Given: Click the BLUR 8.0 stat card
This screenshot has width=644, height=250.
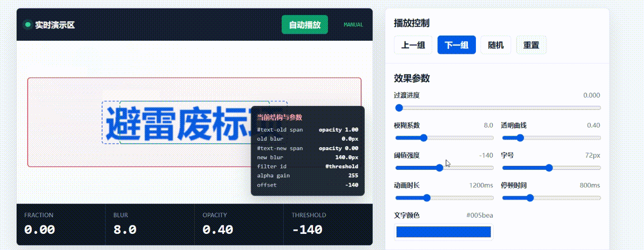Looking at the screenshot, I should 150,224.
